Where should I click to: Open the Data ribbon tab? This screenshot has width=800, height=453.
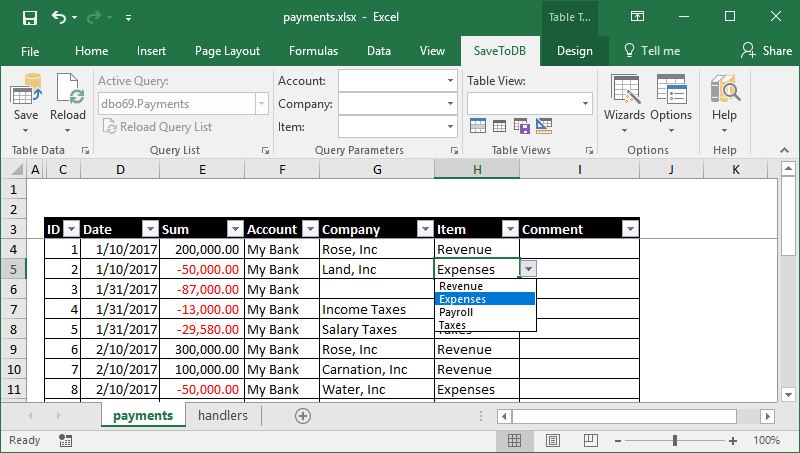click(379, 51)
